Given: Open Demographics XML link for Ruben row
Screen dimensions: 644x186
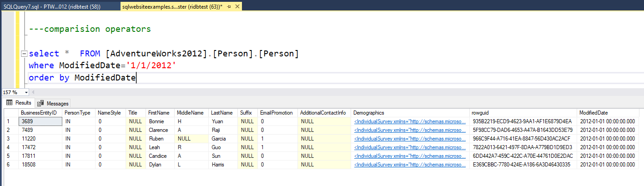Looking at the screenshot, I should click(x=410, y=138).
